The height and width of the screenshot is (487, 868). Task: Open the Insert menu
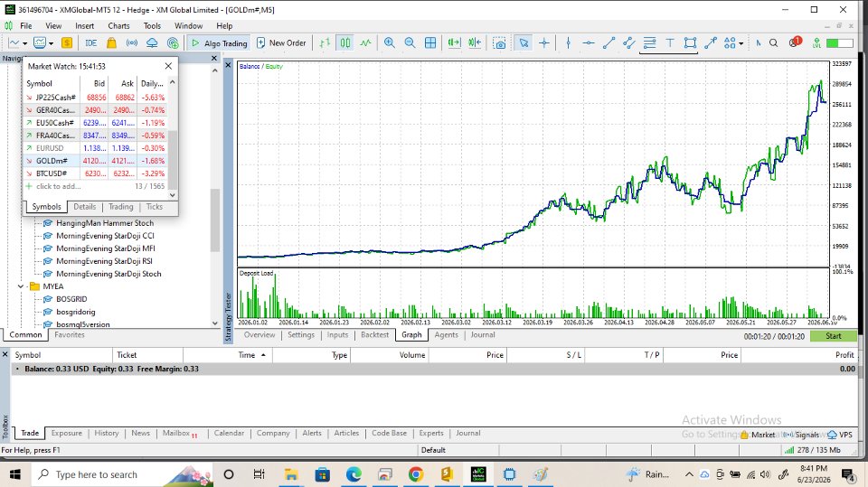point(85,25)
